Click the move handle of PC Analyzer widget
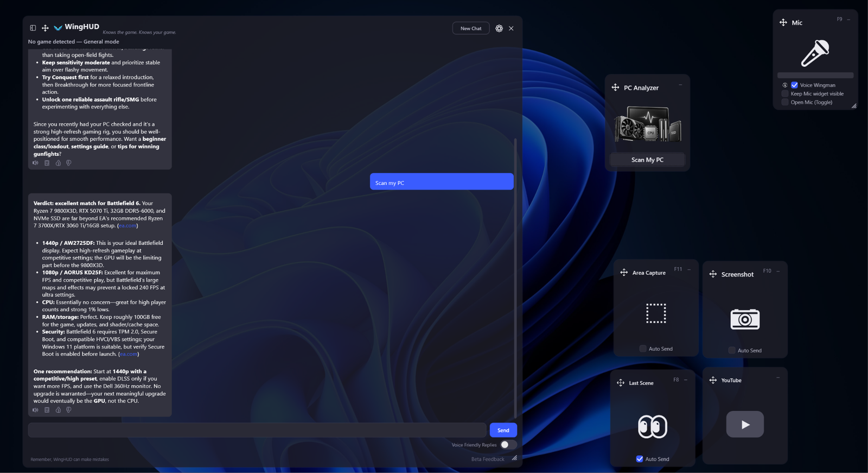The image size is (868, 473). tap(615, 87)
